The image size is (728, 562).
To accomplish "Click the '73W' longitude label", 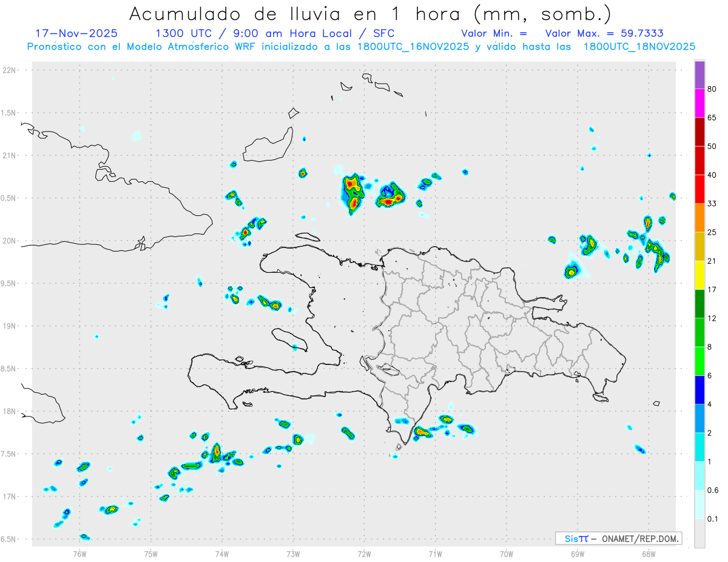I will pos(293,554).
